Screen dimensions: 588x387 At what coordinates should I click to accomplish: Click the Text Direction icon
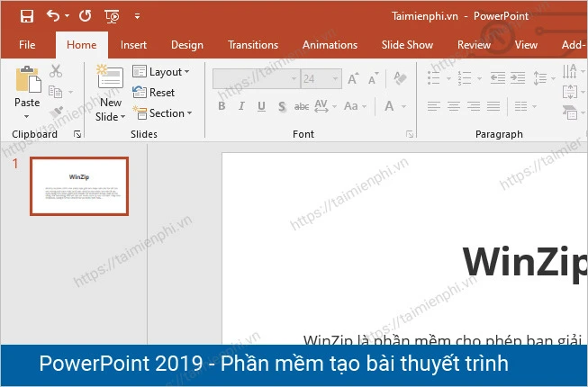[x=569, y=71]
